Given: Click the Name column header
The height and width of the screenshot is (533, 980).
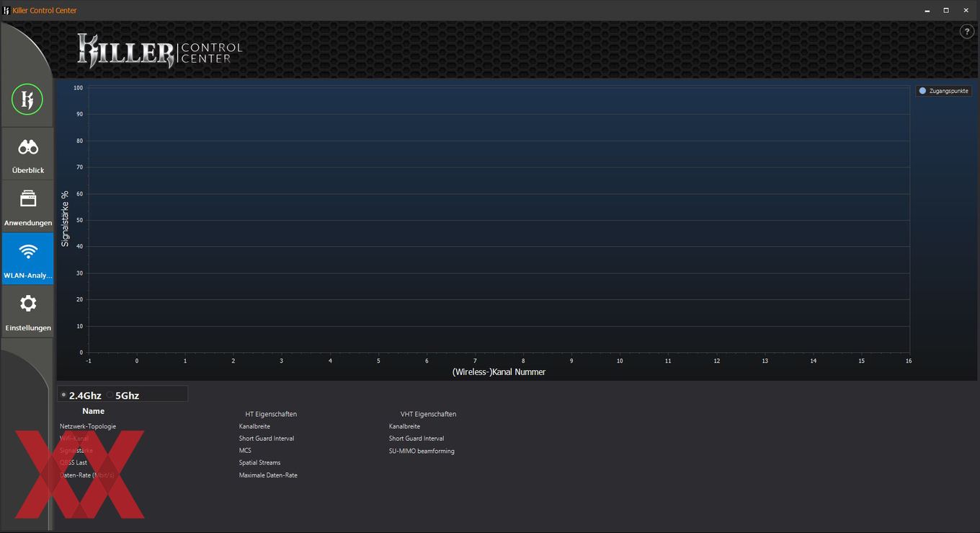Looking at the screenshot, I should 93,411.
